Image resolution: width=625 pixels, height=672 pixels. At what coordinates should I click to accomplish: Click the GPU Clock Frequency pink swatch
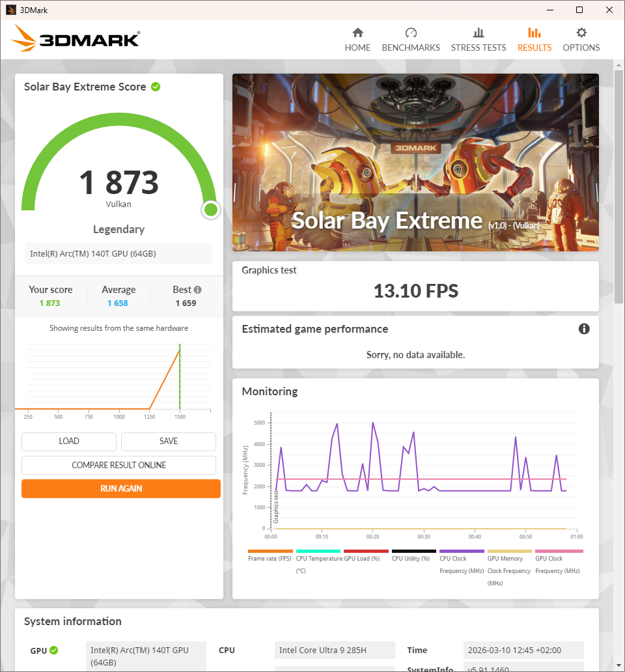point(558,552)
